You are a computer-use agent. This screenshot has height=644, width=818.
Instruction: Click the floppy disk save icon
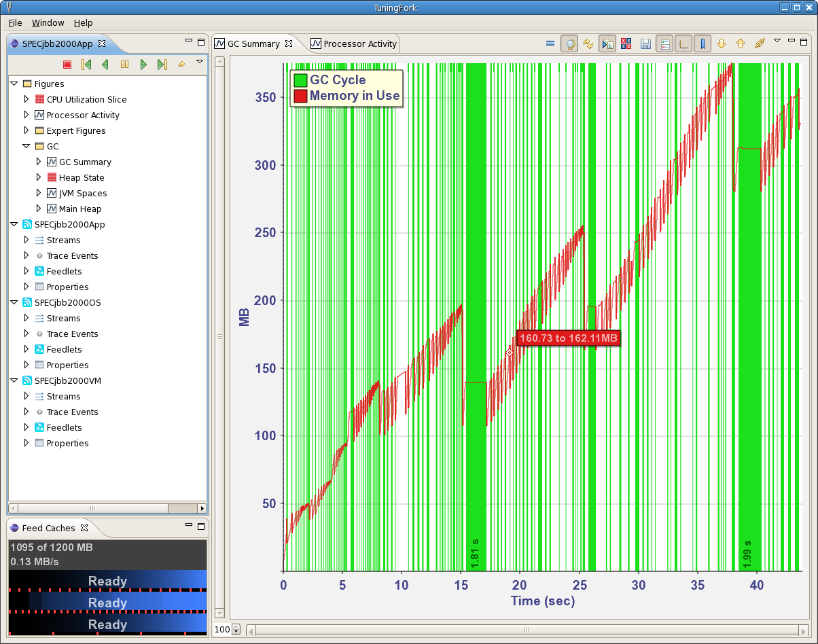pos(645,44)
